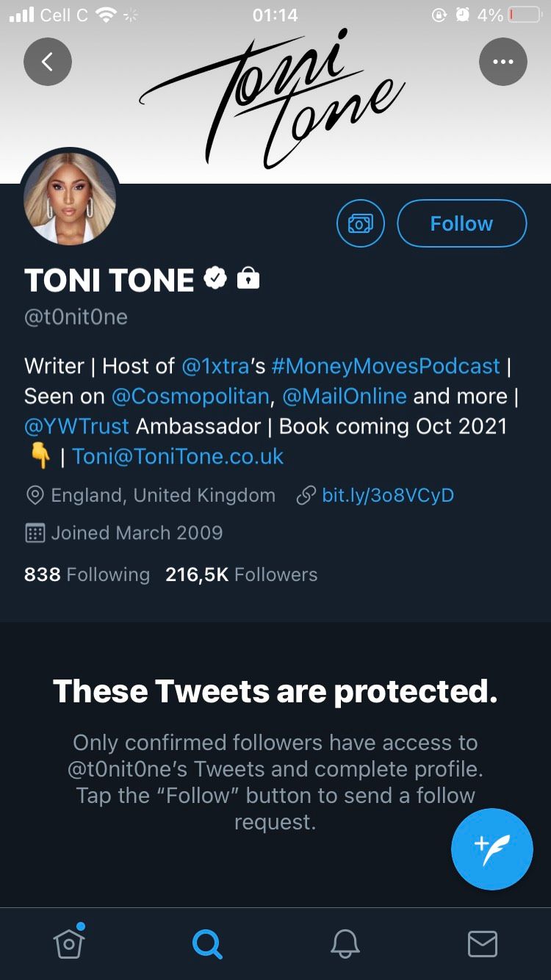Select the Search icon

206,943
